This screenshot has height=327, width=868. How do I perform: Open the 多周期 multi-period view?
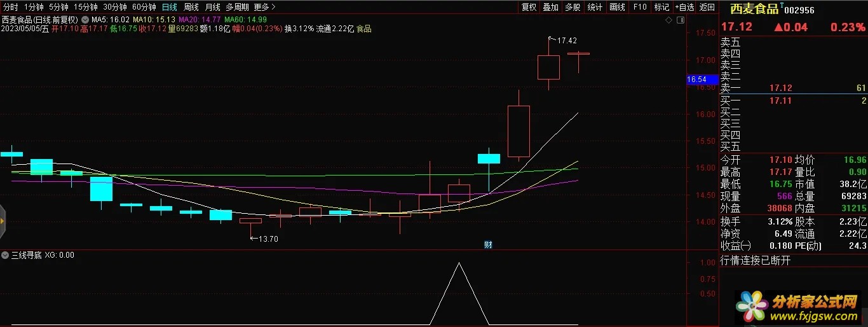[237, 8]
